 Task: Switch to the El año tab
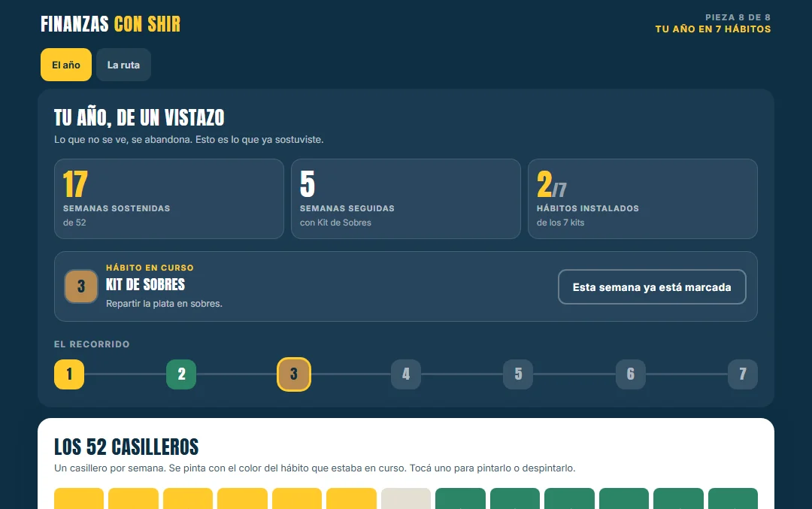(x=65, y=65)
